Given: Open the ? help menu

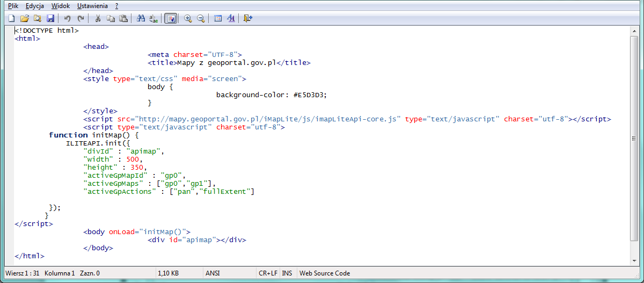Looking at the screenshot, I should point(116,6).
